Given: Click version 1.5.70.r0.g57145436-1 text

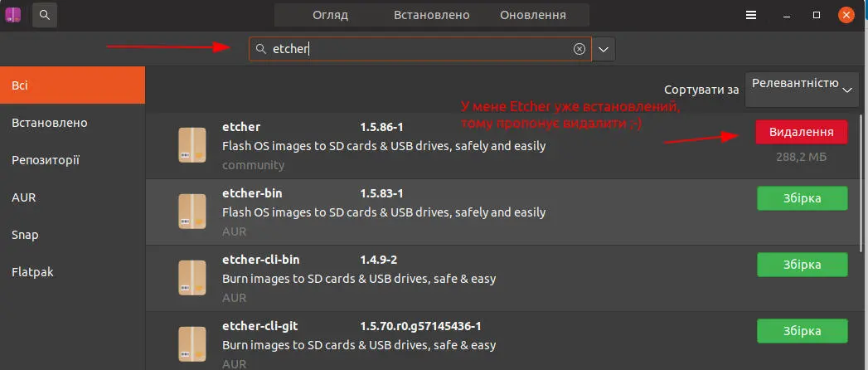Looking at the screenshot, I should coord(420,326).
